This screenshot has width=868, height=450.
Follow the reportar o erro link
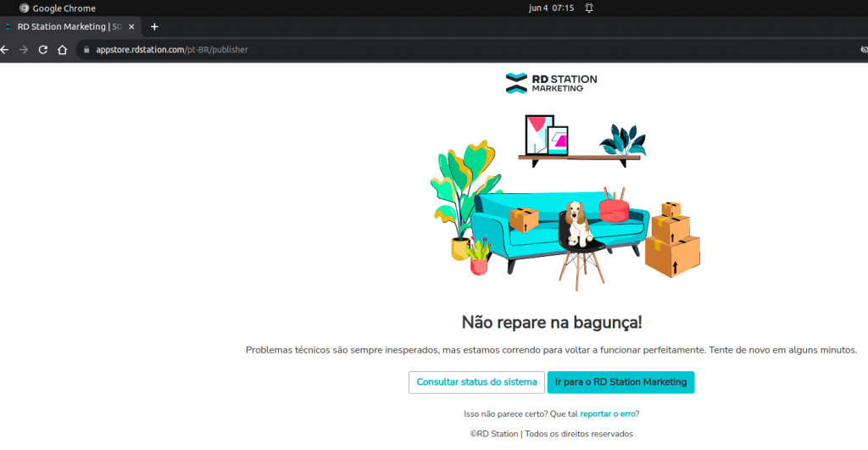[x=608, y=414]
